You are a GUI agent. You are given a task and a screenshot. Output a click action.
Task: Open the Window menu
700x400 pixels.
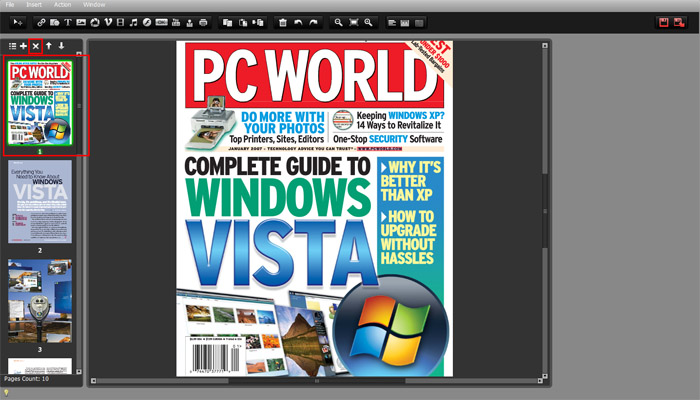[94, 4]
